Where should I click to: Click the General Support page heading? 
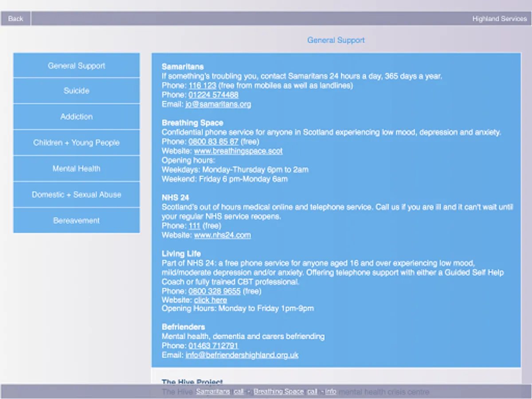coord(336,40)
